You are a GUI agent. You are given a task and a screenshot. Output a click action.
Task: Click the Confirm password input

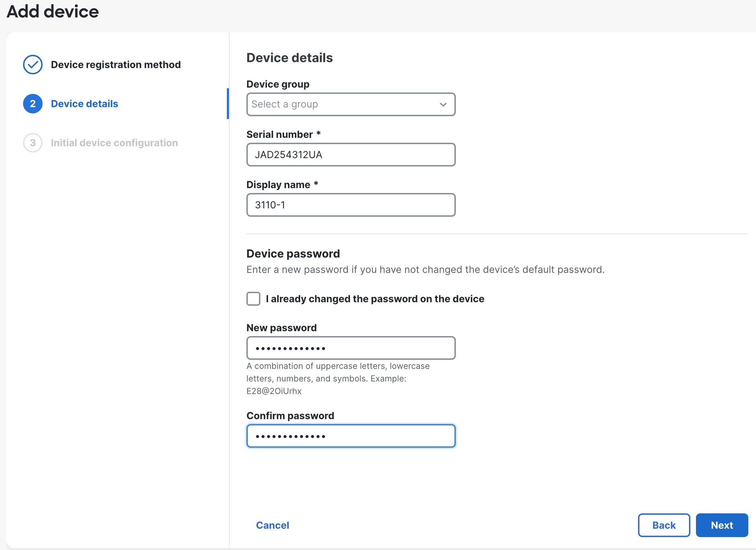(351, 436)
